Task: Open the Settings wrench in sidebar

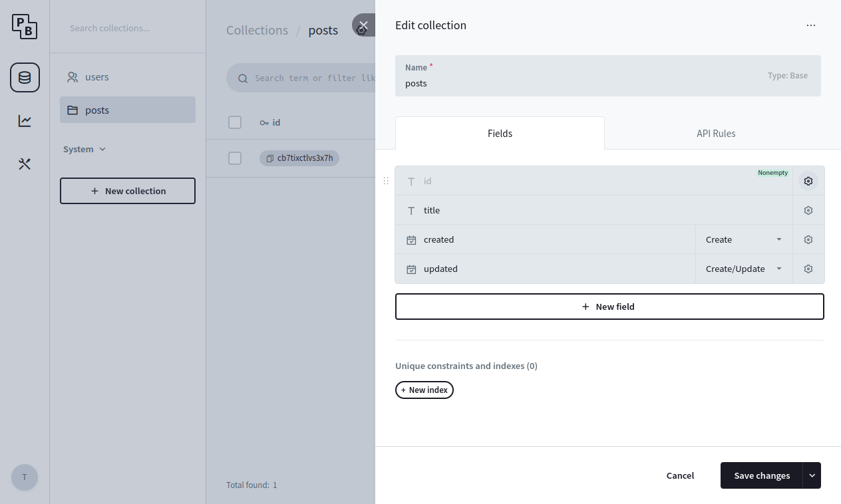Action: (x=25, y=164)
